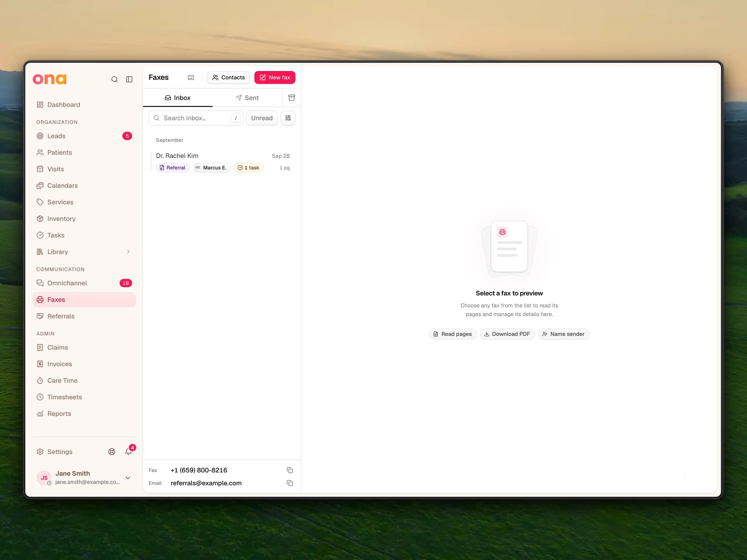The height and width of the screenshot is (560, 747).
Task: Click the Read pages chip
Action: point(453,334)
